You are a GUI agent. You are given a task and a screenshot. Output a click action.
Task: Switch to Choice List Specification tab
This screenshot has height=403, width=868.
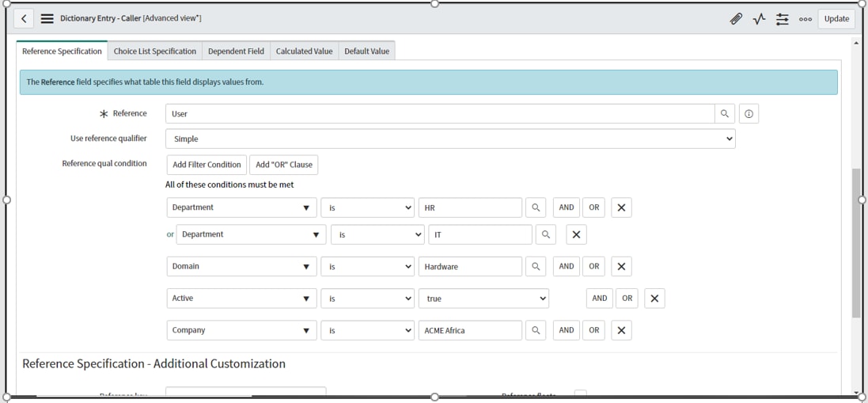[x=155, y=51]
